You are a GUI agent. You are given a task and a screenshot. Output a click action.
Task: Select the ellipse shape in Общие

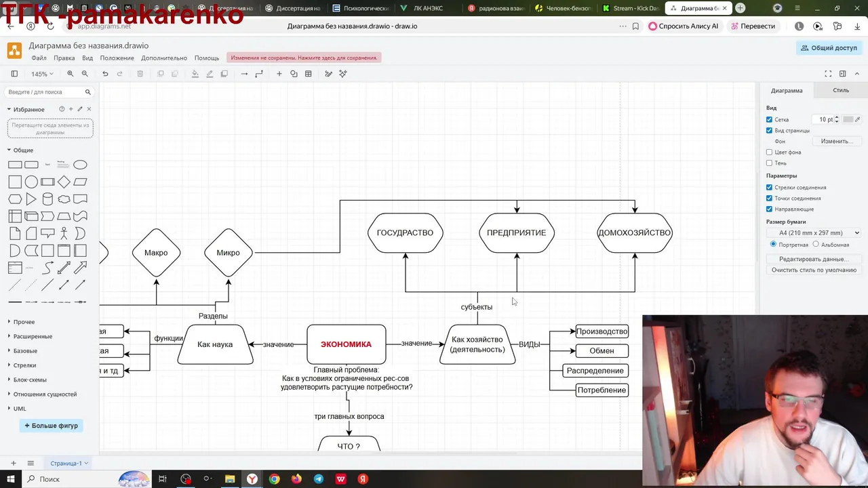click(80, 165)
